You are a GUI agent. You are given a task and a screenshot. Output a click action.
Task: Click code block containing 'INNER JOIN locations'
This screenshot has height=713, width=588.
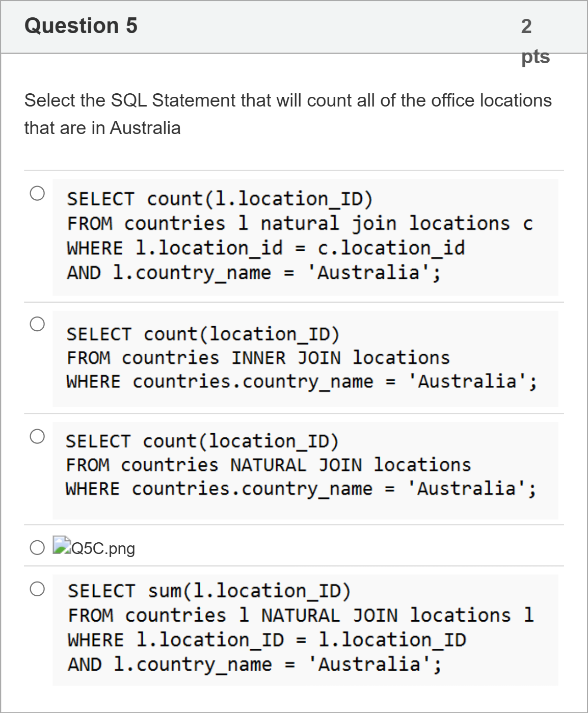pyautogui.click(x=305, y=358)
